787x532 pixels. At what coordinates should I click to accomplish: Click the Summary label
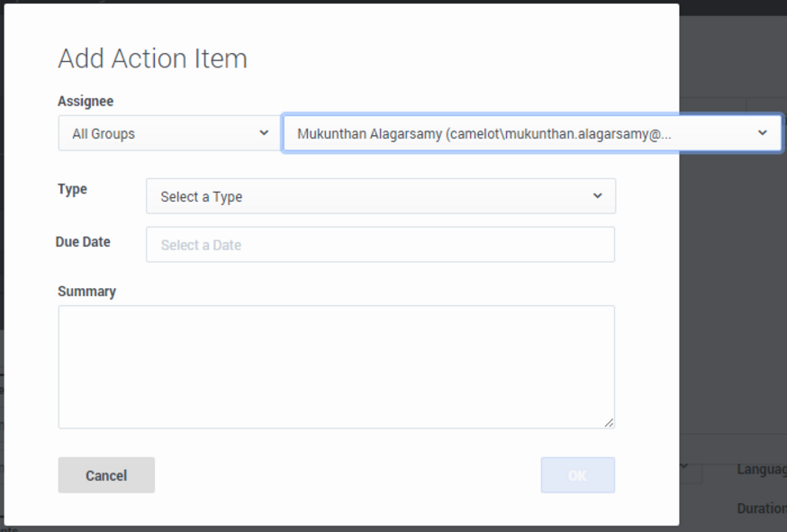(x=86, y=292)
